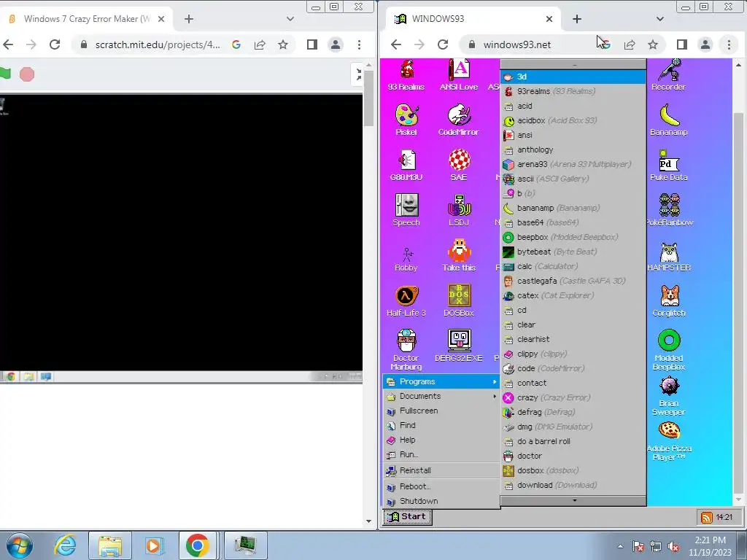The width and height of the screenshot is (747, 560).
Task: Open the DOSBox desktop icon
Action: coord(458,300)
